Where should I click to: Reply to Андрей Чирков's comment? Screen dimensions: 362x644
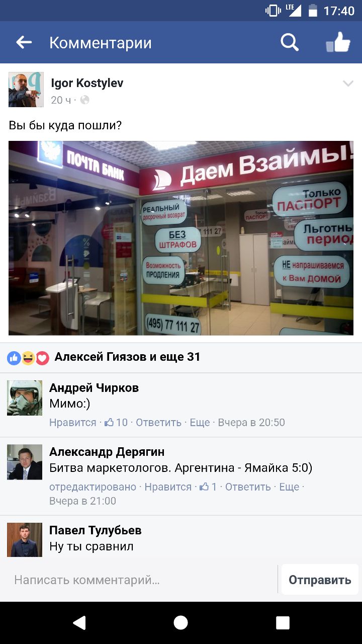158,423
